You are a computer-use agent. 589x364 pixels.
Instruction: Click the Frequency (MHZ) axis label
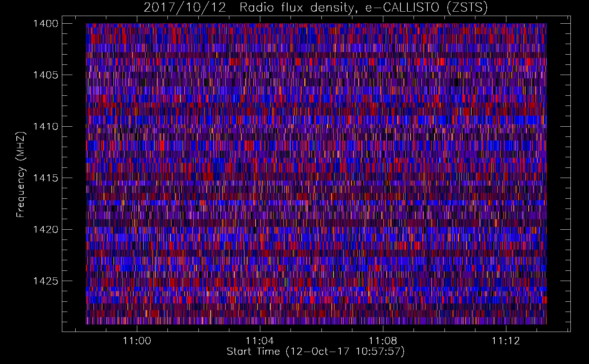tap(20, 174)
